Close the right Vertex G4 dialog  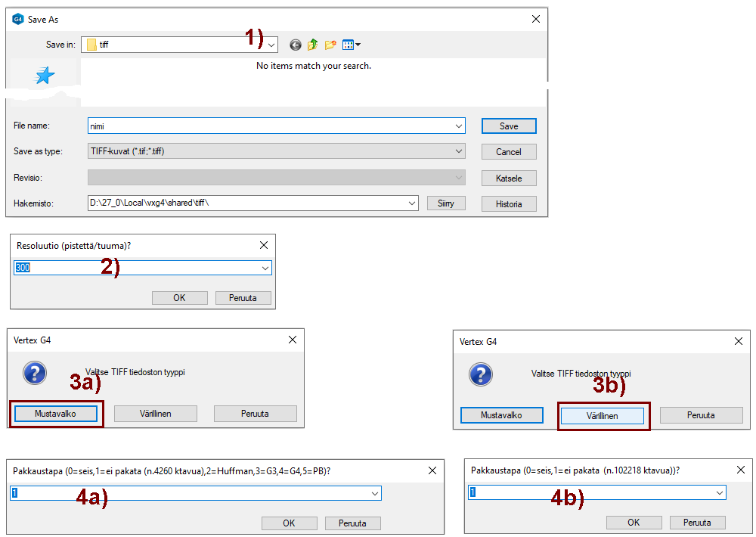(x=738, y=341)
